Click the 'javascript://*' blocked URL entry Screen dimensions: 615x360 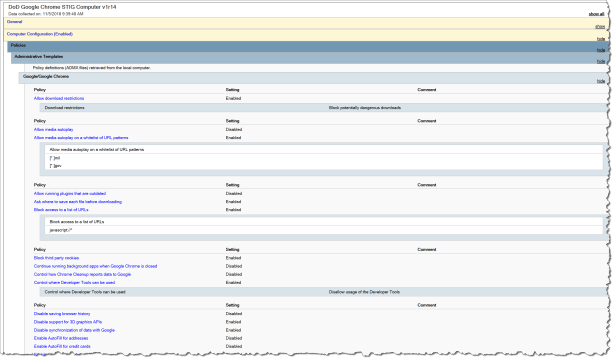click(61, 230)
